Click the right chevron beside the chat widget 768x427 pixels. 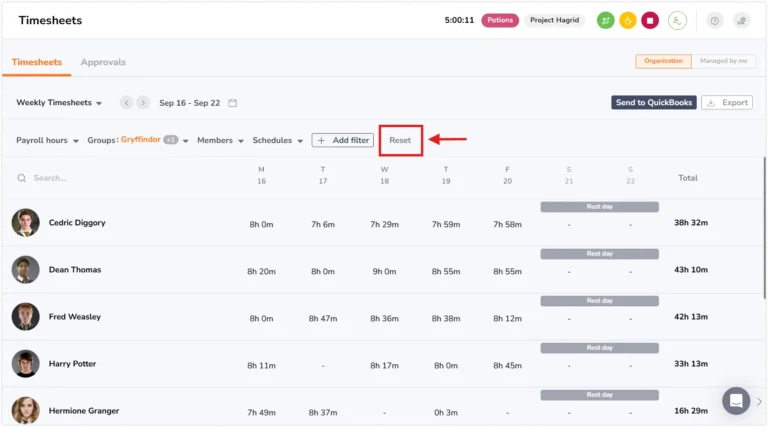(x=759, y=402)
